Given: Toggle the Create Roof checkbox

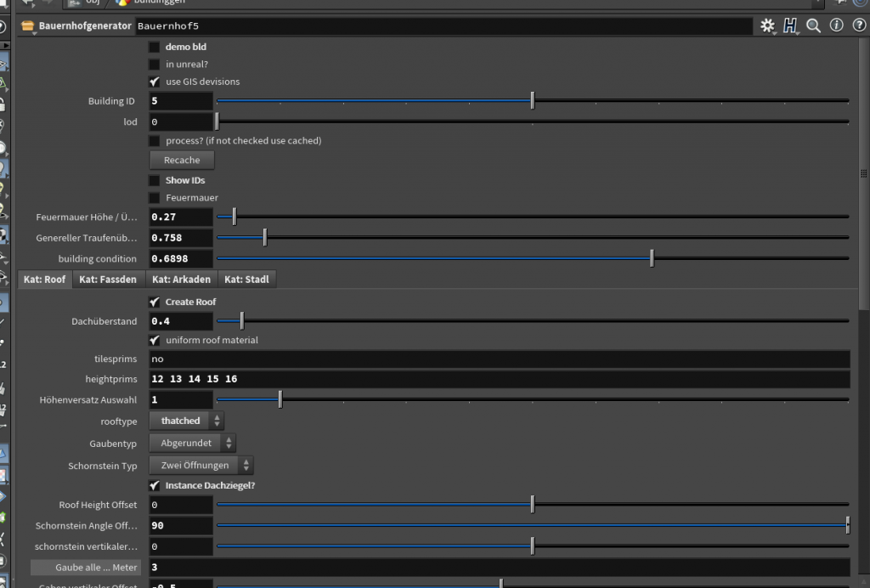Looking at the screenshot, I should pyautogui.click(x=155, y=302).
